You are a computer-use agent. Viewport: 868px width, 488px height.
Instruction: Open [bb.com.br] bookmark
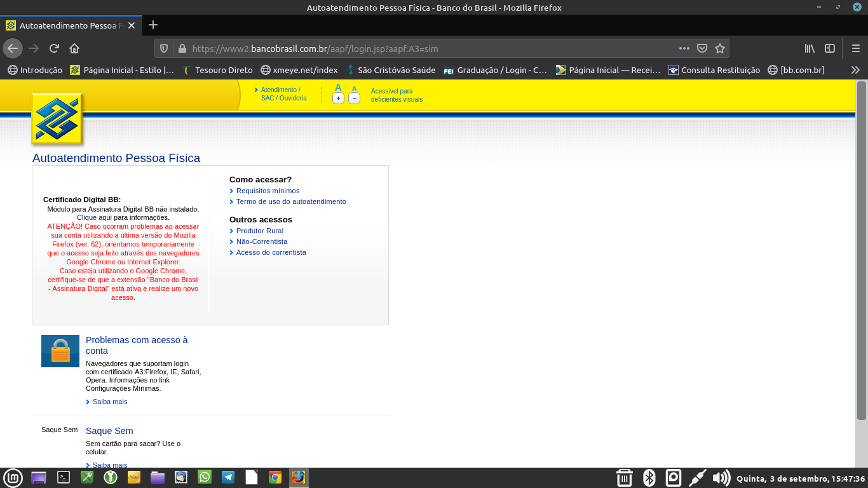pyautogui.click(x=796, y=70)
